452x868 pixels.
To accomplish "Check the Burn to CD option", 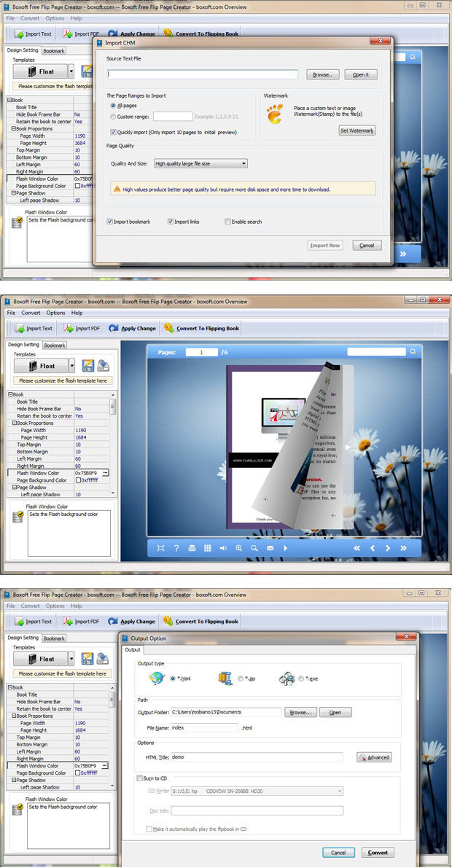I will pyautogui.click(x=140, y=778).
